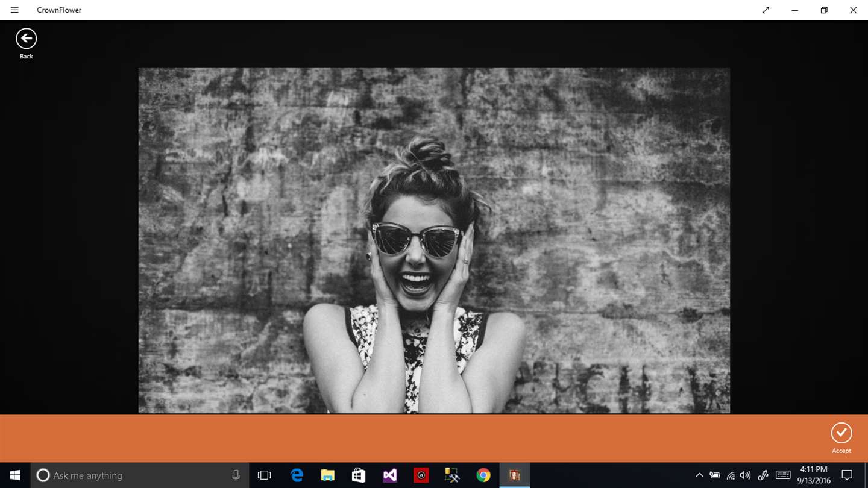This screenshot has height=488, width=868.
Task: Close the CrownFlower window
Action: point(853,10)
